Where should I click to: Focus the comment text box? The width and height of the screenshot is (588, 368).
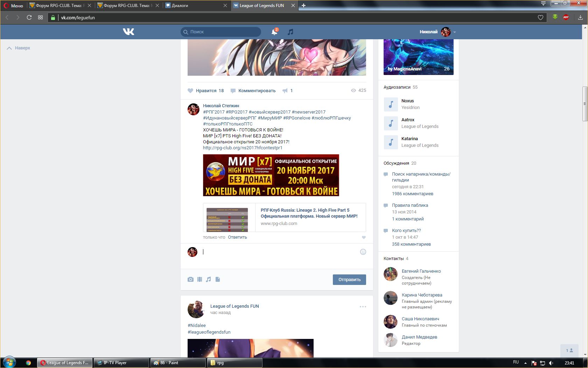coord(280,252)
